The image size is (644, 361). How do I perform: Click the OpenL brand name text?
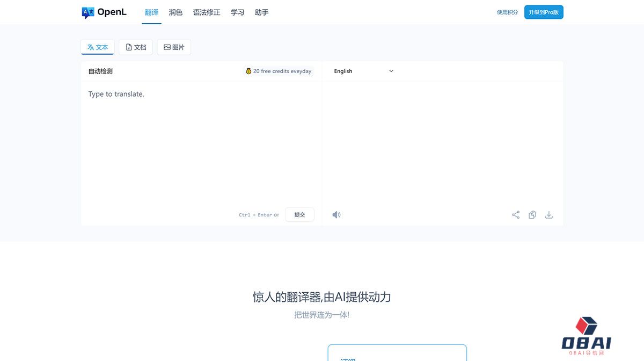point(112,12)
